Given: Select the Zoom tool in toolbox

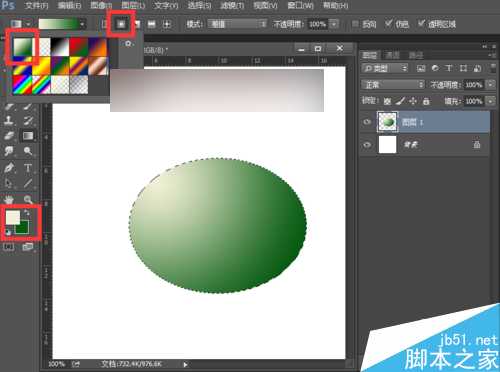Looking at the screenshot, I should (28, 199).
